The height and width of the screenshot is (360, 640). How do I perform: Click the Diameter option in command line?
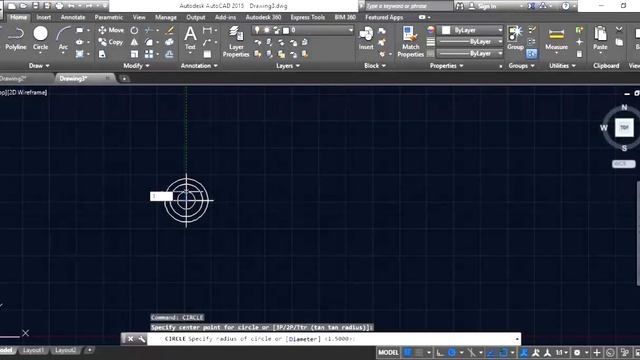pyautogui.click(x=303, y=339)
